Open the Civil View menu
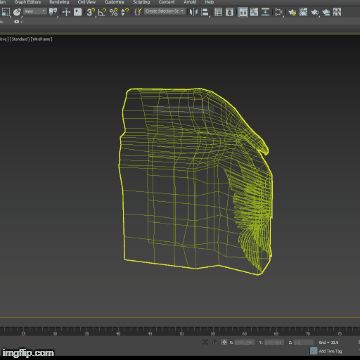The width and height of the screenshot is (360, 360). click(87, 2)
